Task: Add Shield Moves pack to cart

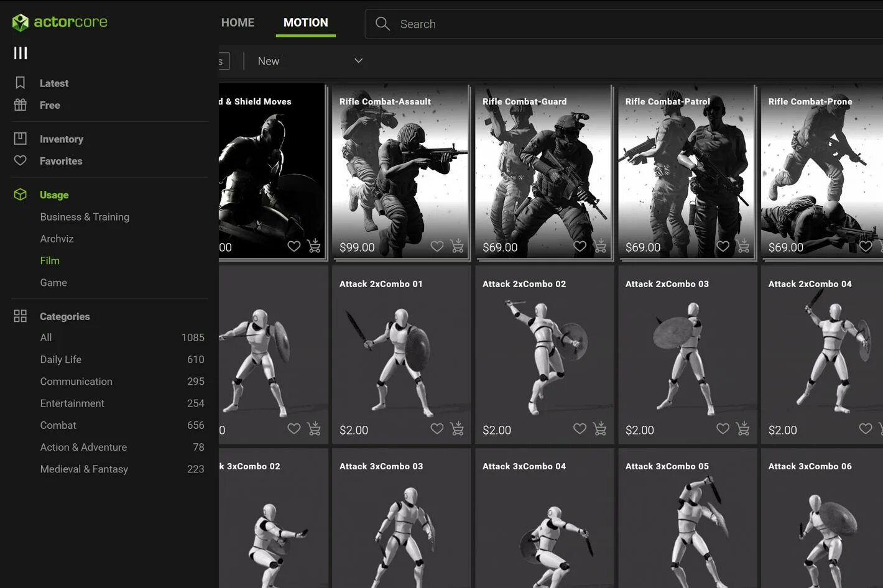Action: pyautogui.click(x=314, y=246)
